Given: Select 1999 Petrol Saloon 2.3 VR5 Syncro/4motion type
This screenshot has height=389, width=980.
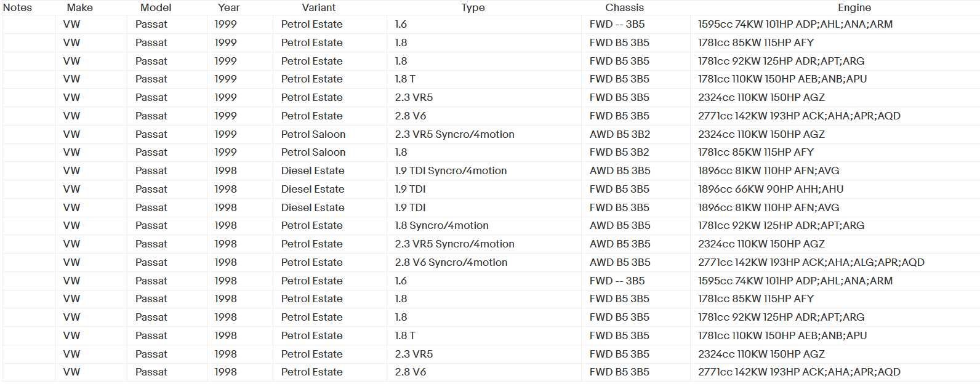Looking at the screenshot, I should click(454, 134).
